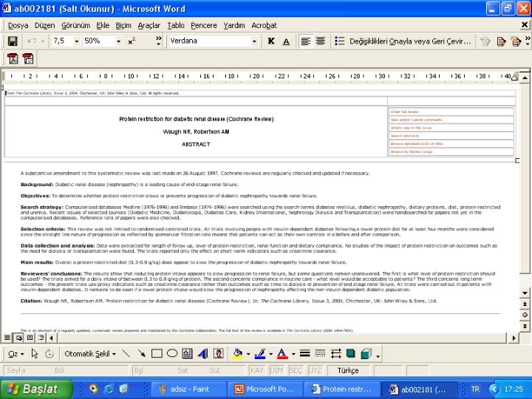Image resolution: width=532 pixels, height=399 pixels.
Task: Insert a Text Box with drawing toolbar
Action: pyautogui.click(x=187, y=353)
